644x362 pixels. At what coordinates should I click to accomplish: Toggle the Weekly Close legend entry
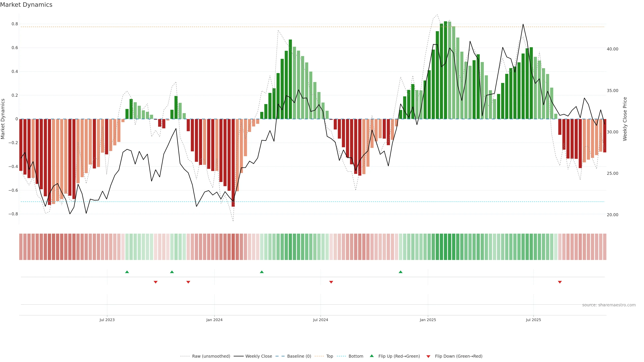pos(258,356)
